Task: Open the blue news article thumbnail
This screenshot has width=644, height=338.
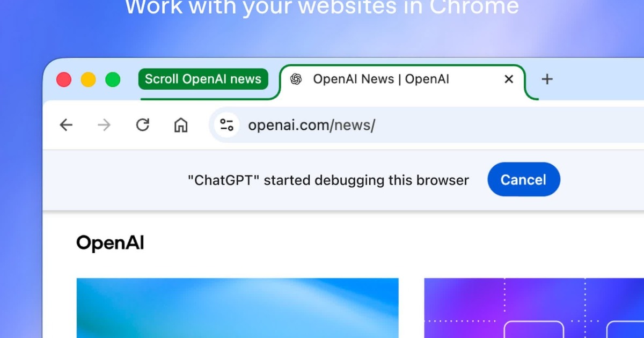Action: coord(238,308)
